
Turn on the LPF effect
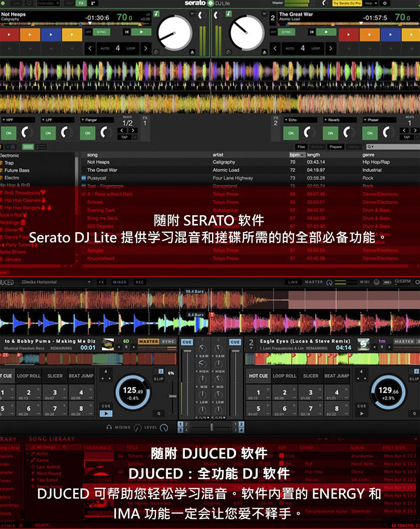(48, 133)
